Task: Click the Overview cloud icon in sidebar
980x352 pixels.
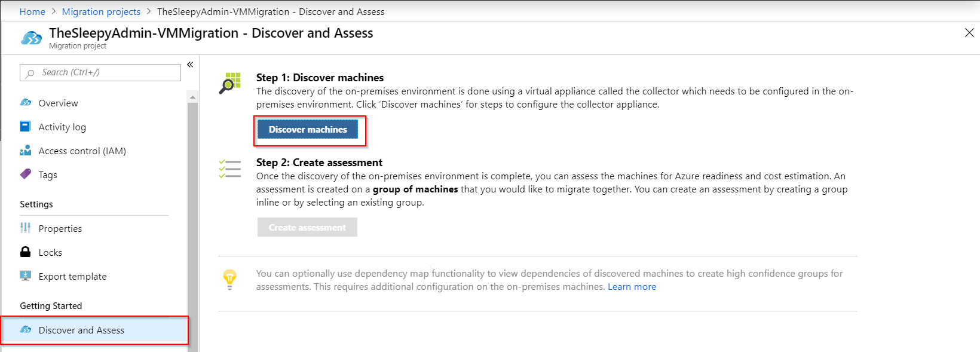Action: tap(25, 103)
